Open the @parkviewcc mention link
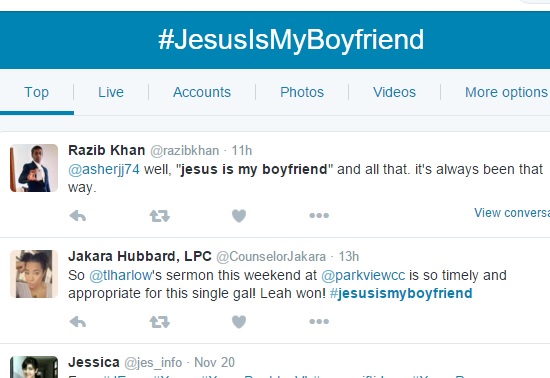 pos(363,276)
